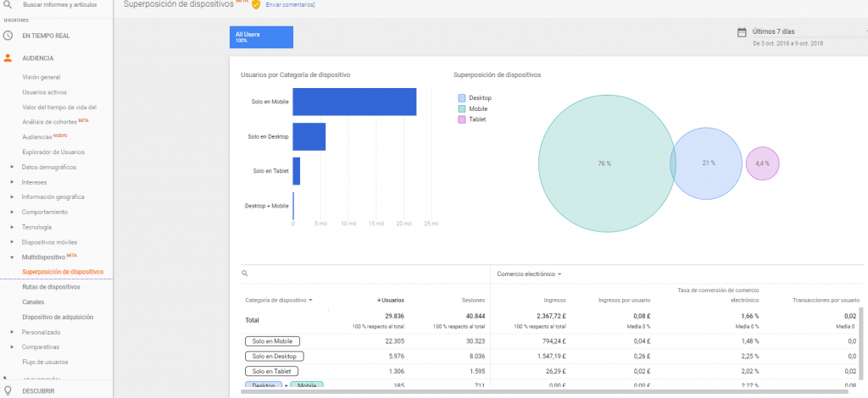Click the Desktop legend color swatch
Viewport: 868px width, 398px height.
tap(462, 98)
